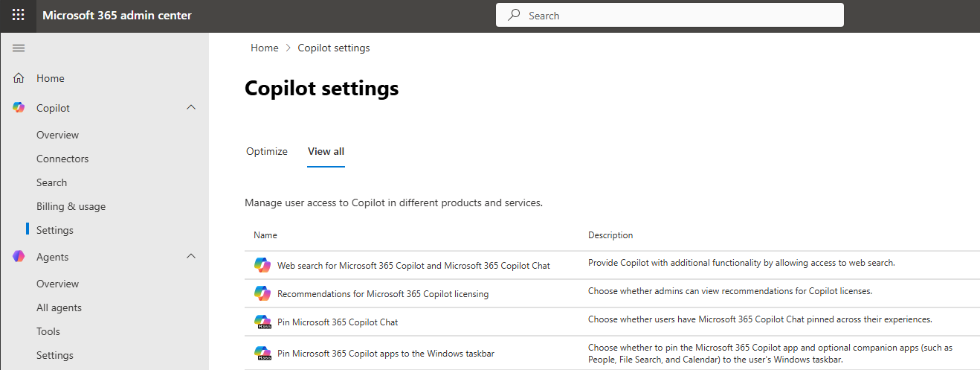The width and height of the screenshot is (980, 370).
Task: Click the Agents icon in sidebar
Action: (19, 257)
